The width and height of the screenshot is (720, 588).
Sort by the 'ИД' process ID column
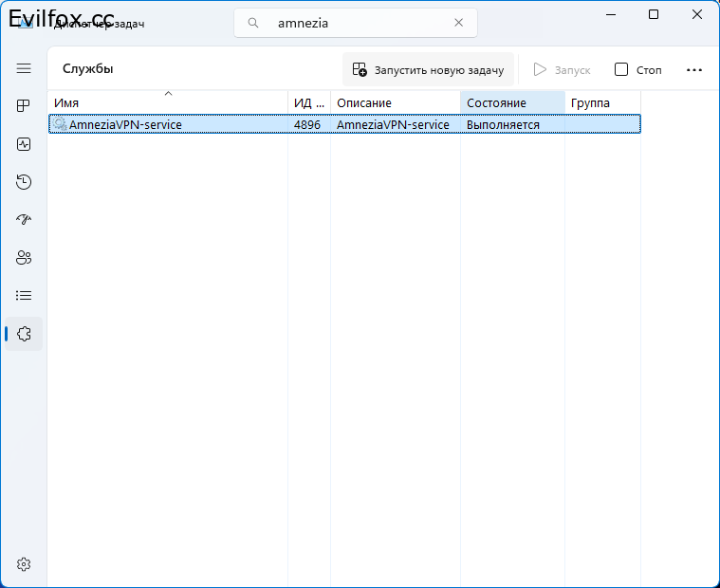308,102
